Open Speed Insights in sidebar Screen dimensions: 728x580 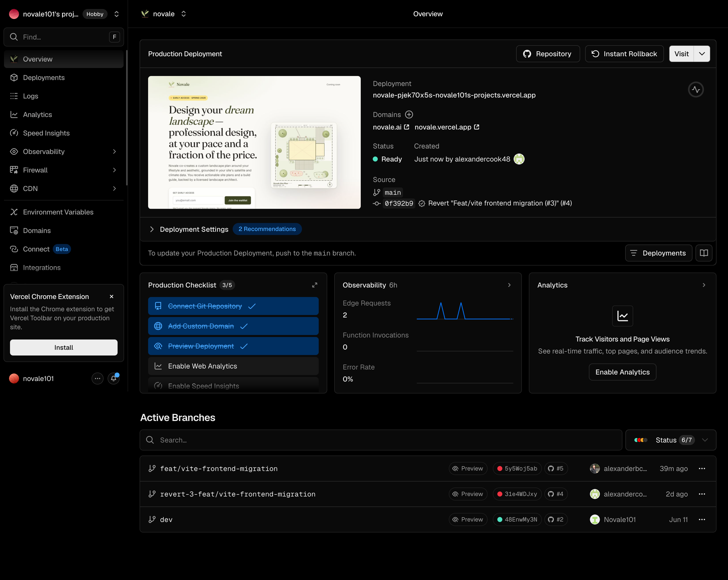[x=64, y=133]
